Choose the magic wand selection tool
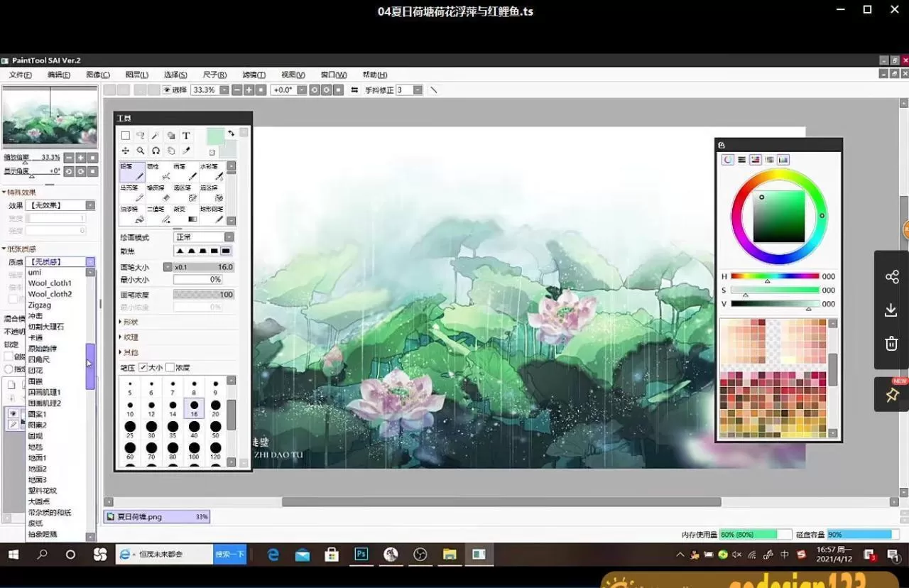This screenshot has height=588, width=909. (156, 136)
